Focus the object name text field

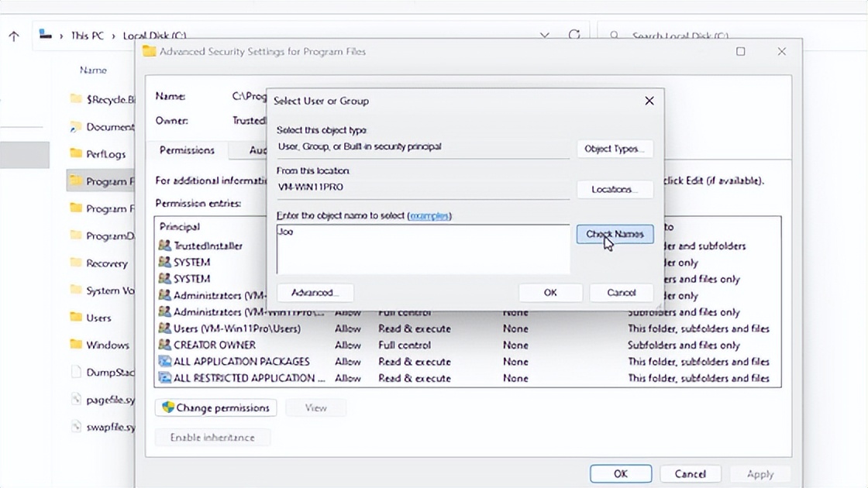tap(422, 248)
